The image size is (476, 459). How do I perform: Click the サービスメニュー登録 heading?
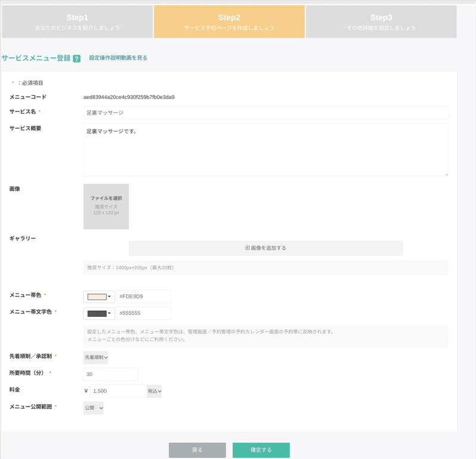pyautogui.click(x=36, y=58)
